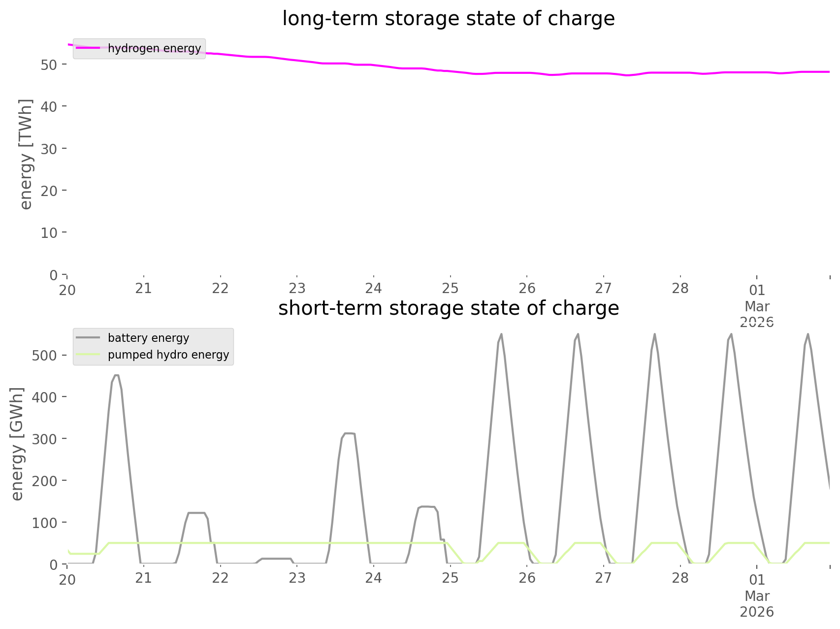Image resolution: width=840 pixels, height=629 pixels.
Task: Click the 200 tick on the GWh axis
Action: (44, 481)
